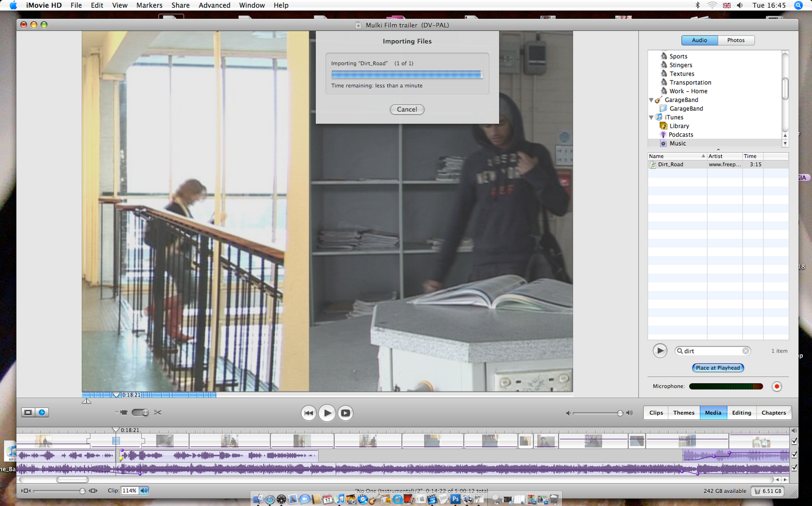
Task: Switch to timeline viewer clock icon
Action: 42,413
